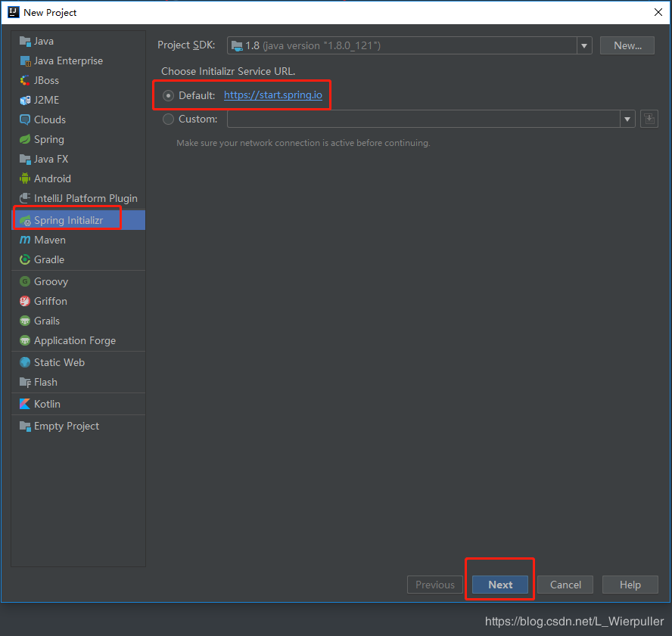Click the Clouds icon
This screenshot has height=636, width=672.
[25, 120]
